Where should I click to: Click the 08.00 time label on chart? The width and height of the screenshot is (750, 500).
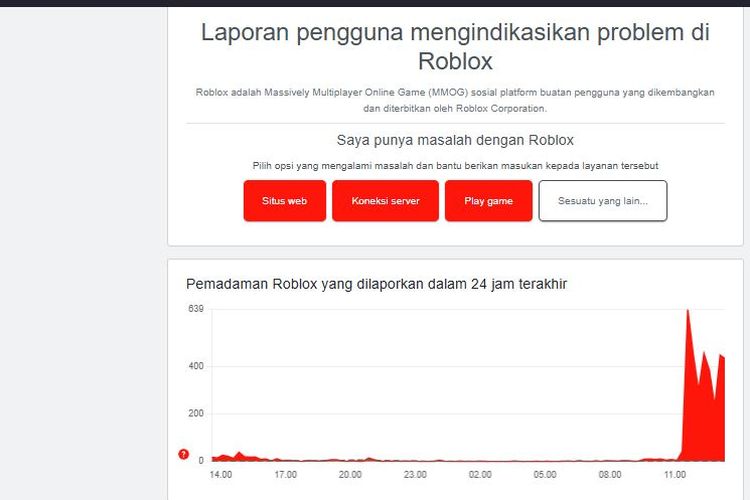point(610,475)
